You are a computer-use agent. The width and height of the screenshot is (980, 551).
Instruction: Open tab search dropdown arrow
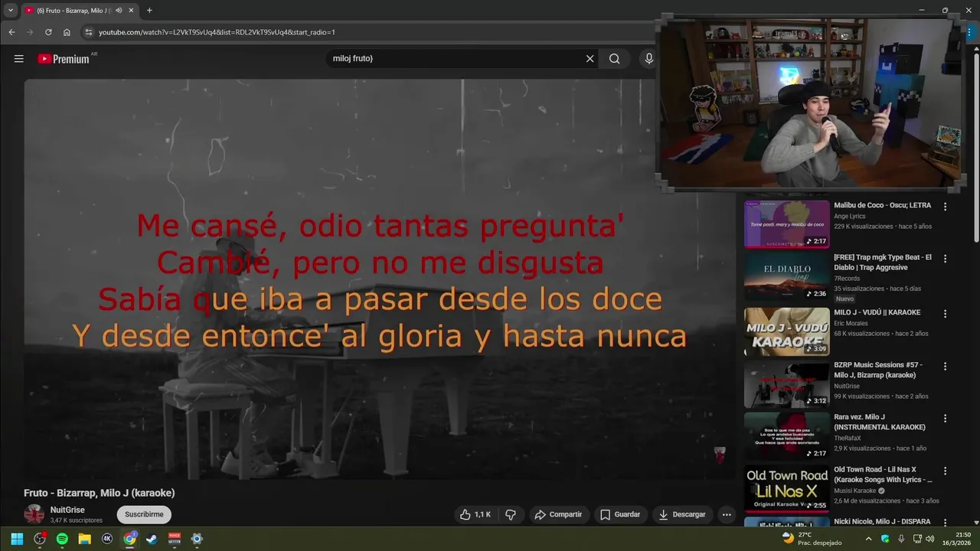[10, 11]
